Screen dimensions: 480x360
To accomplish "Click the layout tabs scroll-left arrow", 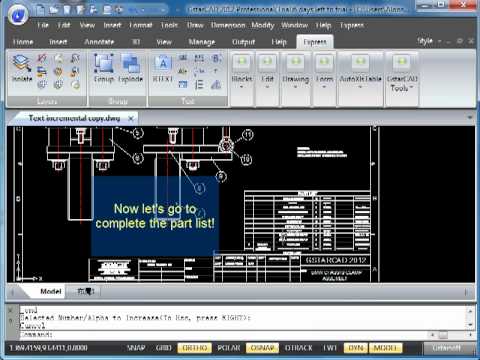I will [x=13, y=292].
